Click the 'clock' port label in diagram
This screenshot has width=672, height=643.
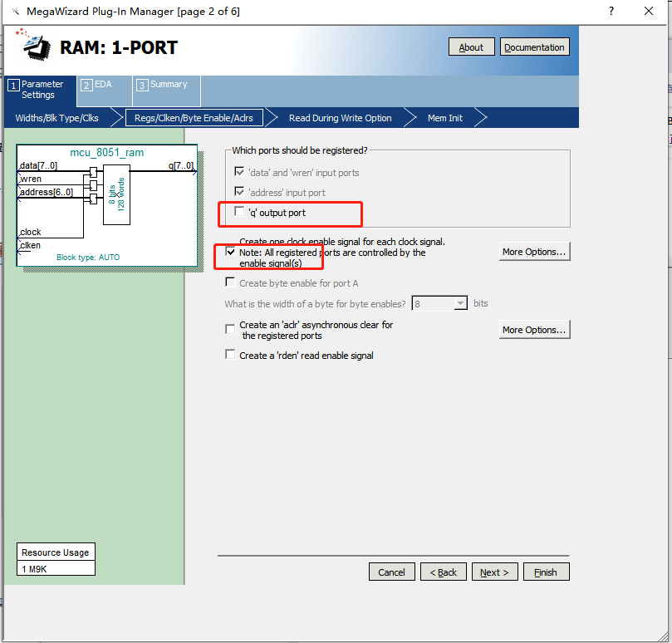[31, 232]
